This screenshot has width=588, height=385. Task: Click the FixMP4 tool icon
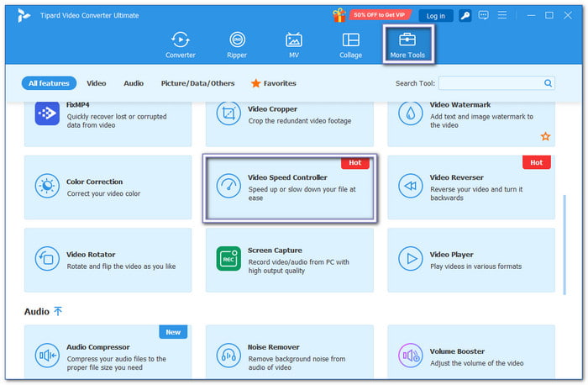[x=47, y=113]
